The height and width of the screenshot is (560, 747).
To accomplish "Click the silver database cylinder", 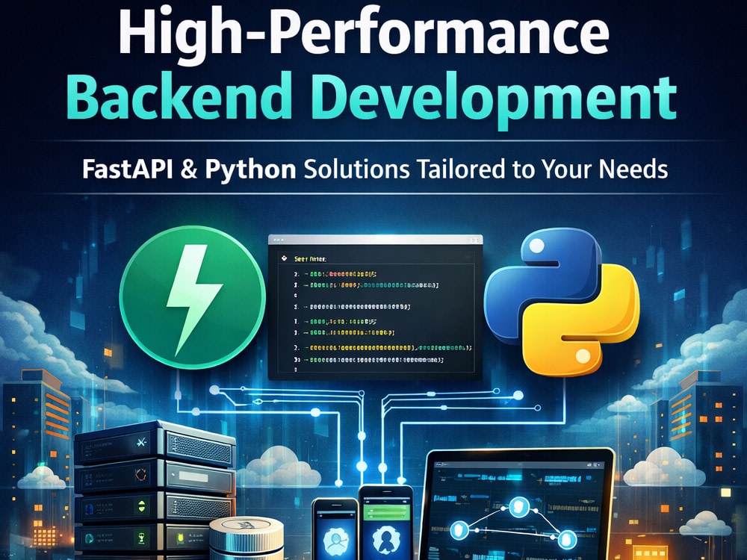I will [x=247, y=540].
